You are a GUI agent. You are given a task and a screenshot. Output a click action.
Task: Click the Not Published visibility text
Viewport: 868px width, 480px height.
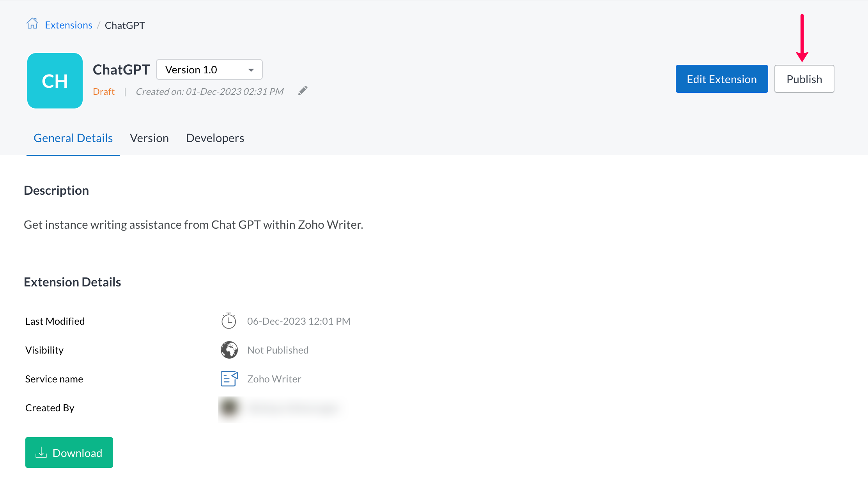pyautogui.click(x=278, y=350)
